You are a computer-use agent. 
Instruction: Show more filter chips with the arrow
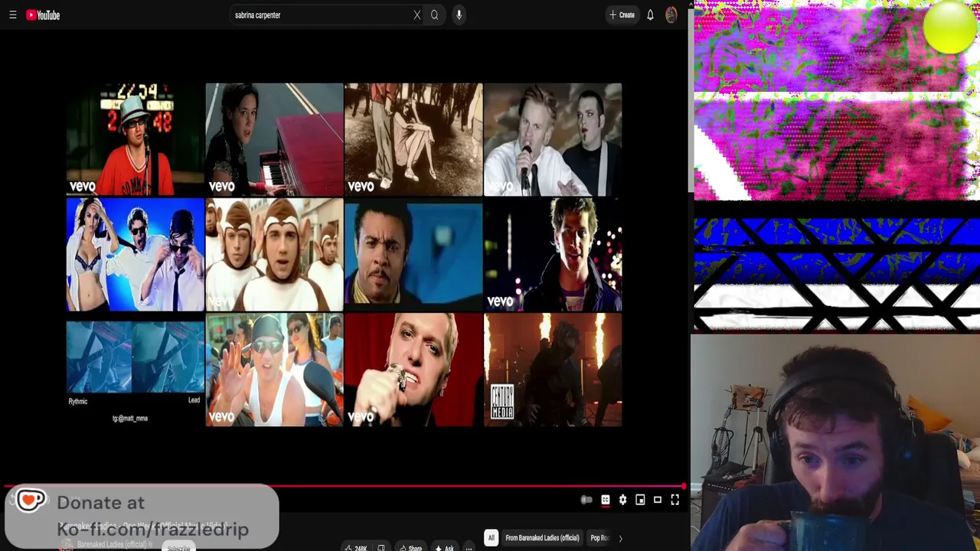tap(620, 538)
